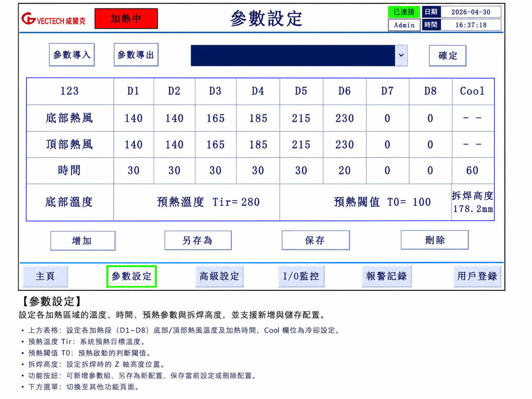Edit 頂部熱風 D3 value 165

click(216, 145)
